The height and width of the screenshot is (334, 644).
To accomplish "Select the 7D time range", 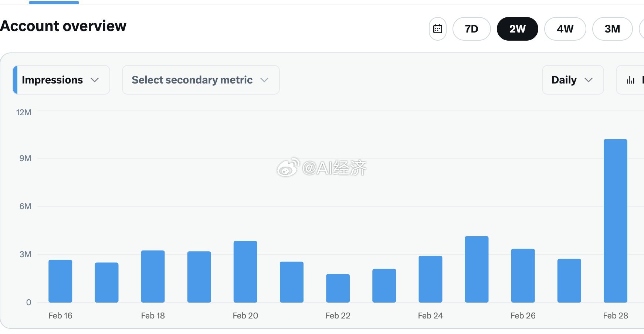I will [x=471, y=29].
